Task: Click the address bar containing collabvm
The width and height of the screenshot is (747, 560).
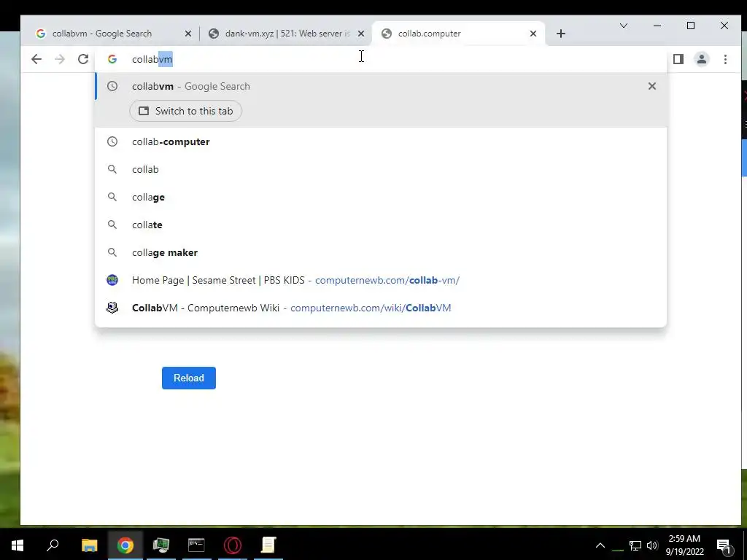Action: pos(381,59)
